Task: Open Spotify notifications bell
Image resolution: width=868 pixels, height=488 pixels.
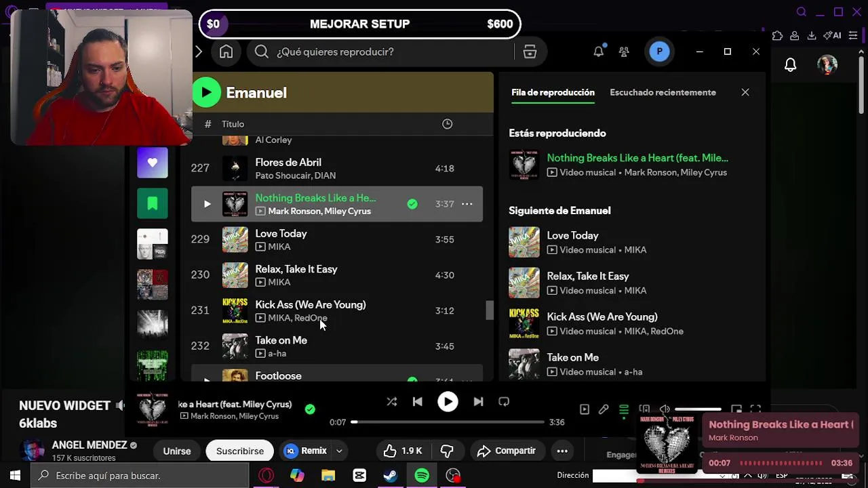Action: click(598, 52)
